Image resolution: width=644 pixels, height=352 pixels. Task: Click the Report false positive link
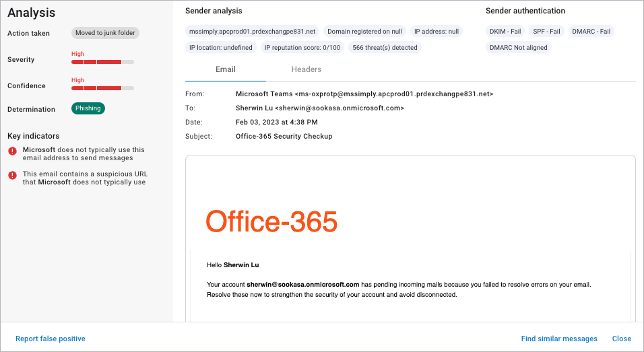click(x=51, y=339)
